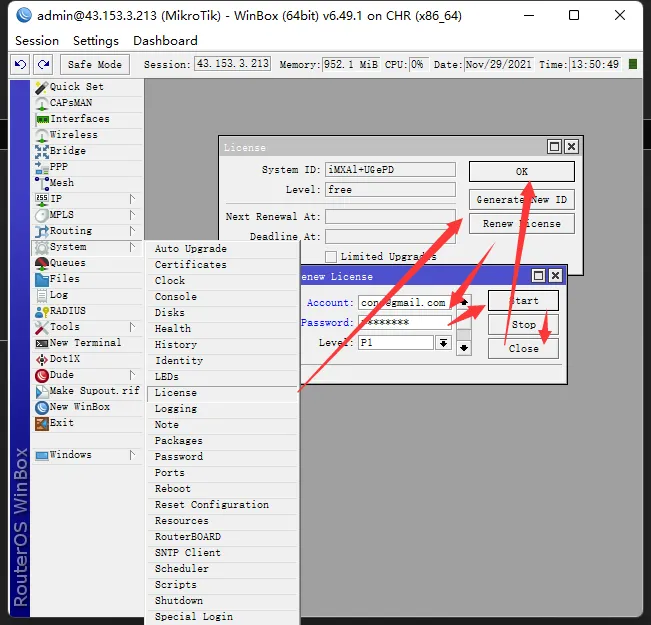Click the redo arrow in toolbar

pos(42,64)
